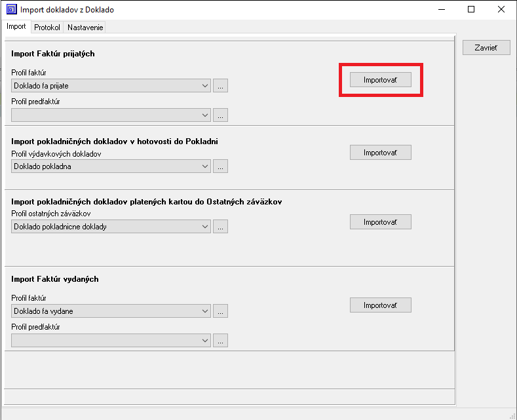Click the Import Faktúr vydaných heading
Image resolution: width=517 pixels, height=420 pixels.
click(55, 279)
